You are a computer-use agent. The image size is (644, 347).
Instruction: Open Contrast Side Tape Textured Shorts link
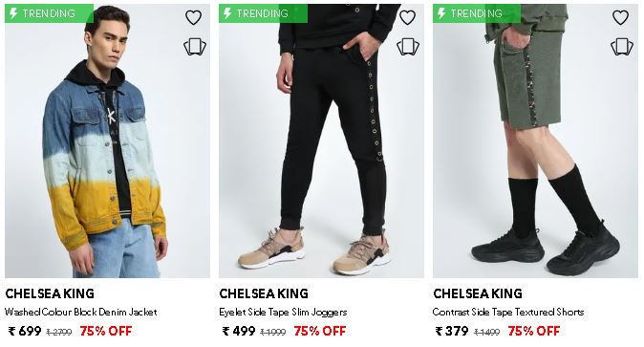tap(508, 312)
